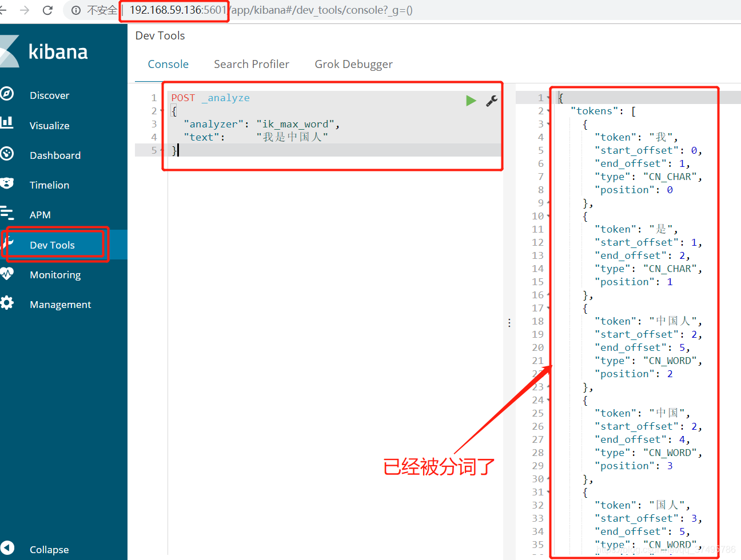This screenshot has height=560, width=741.
Task: Open the Grok Debugger tab
Action: click(x=353, y=64)
